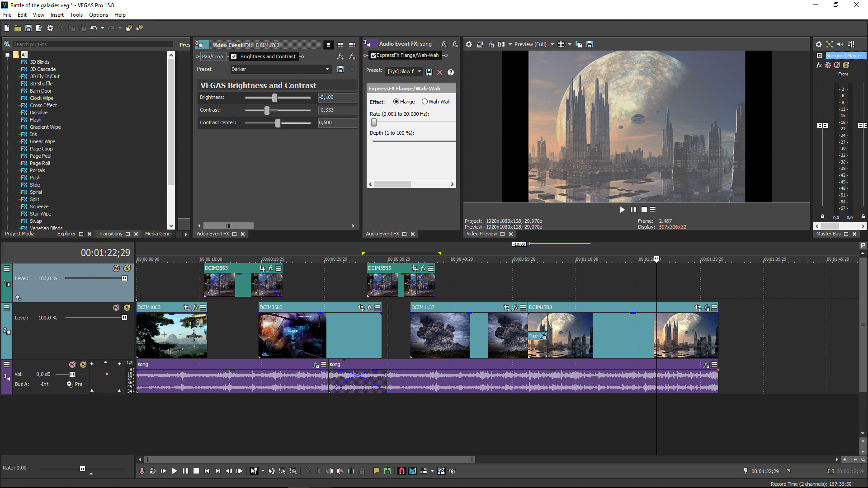Toggle the Brightness and Contrast effect checkbox
The image size is (868, 488).
coord(234,56)
